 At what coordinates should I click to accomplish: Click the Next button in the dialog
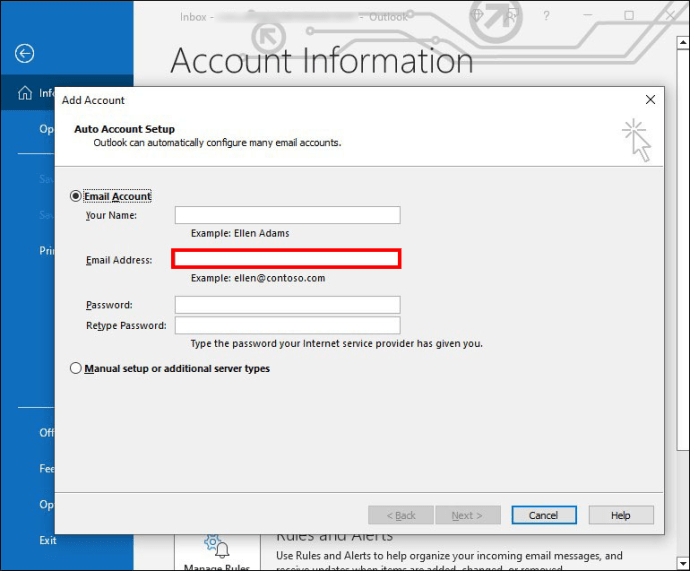pos(468,515)
